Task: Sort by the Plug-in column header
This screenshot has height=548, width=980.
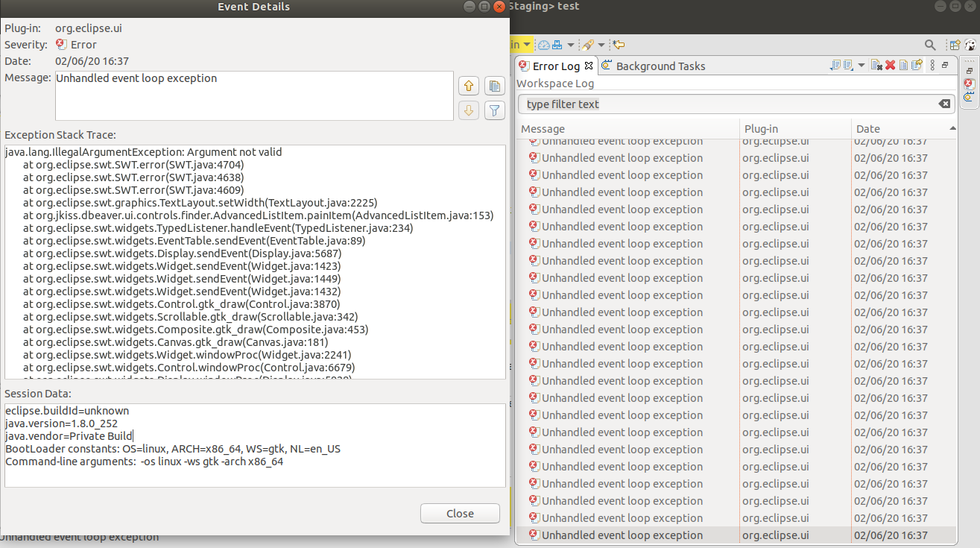Action: (794, 128)
